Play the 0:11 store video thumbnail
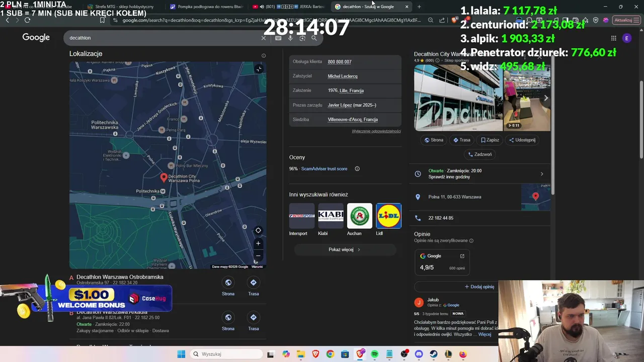This screenshot has height=362, width=644. tap(527, 98)
